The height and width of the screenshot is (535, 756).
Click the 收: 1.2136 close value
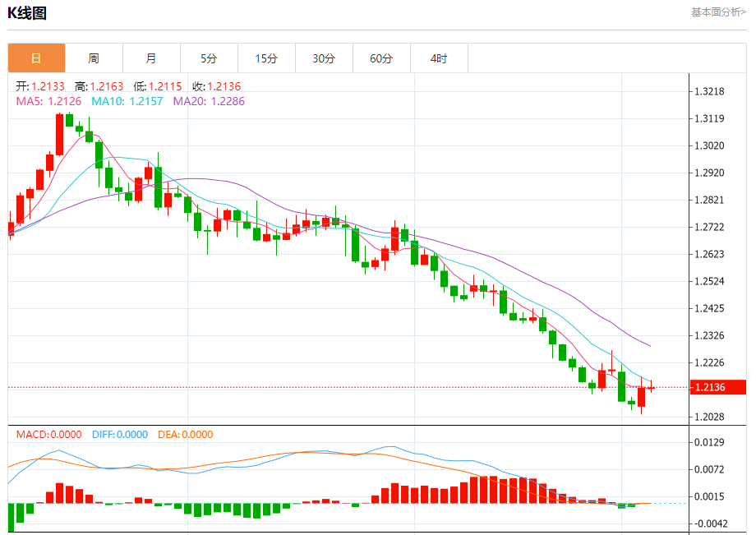pos(216,86)
